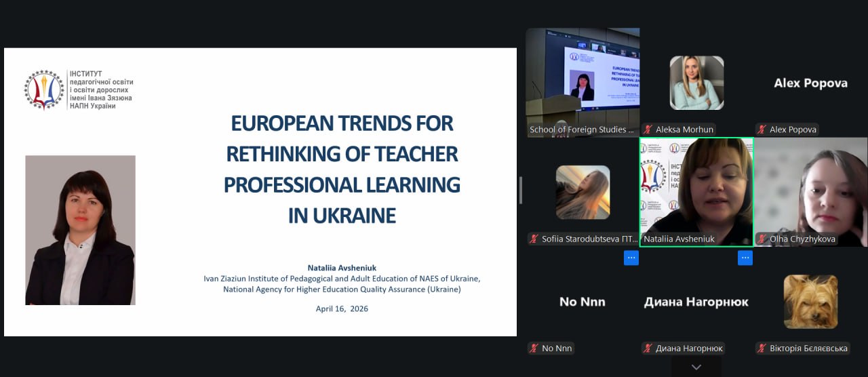Click Вікторія Бєляєвська's muted mic icon

(x=763, y=349)
